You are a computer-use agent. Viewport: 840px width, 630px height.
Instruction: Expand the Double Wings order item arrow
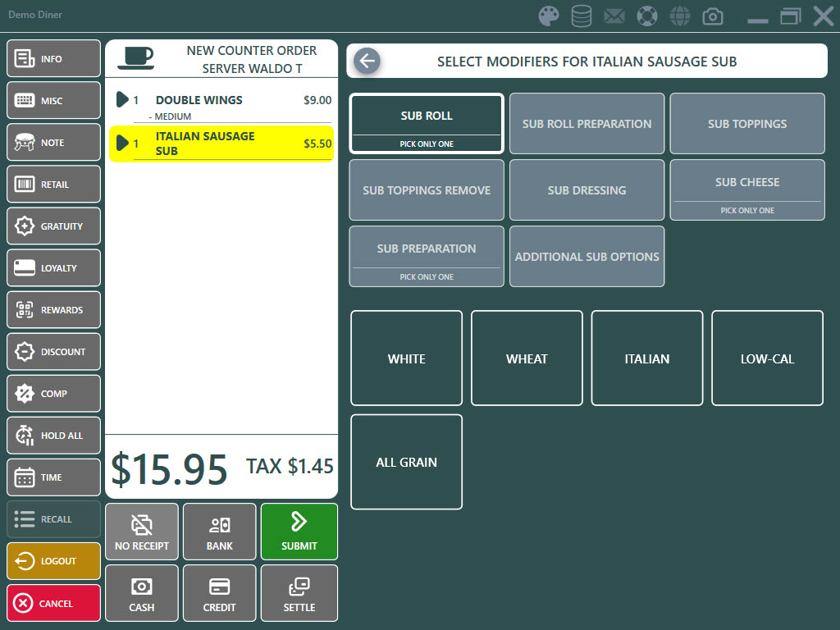pos(122,100)
